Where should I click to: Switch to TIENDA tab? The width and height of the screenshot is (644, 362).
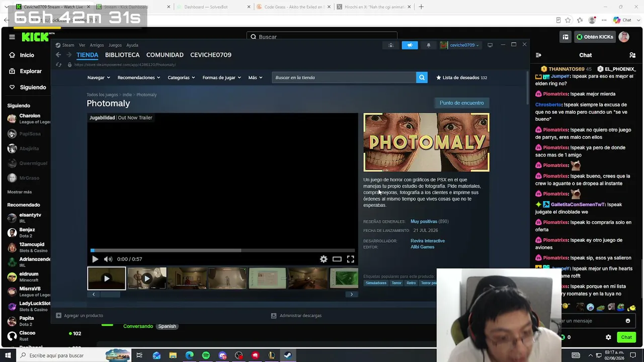87,55
